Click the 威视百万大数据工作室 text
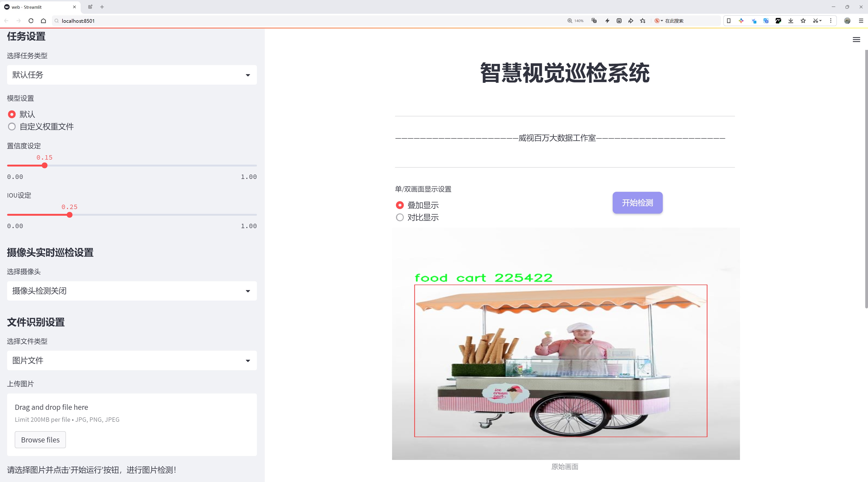 (557, 138)
